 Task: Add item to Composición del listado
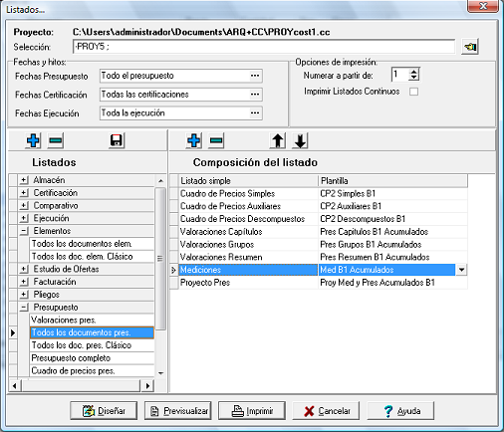pyautogui.click(x=194, y=140)
